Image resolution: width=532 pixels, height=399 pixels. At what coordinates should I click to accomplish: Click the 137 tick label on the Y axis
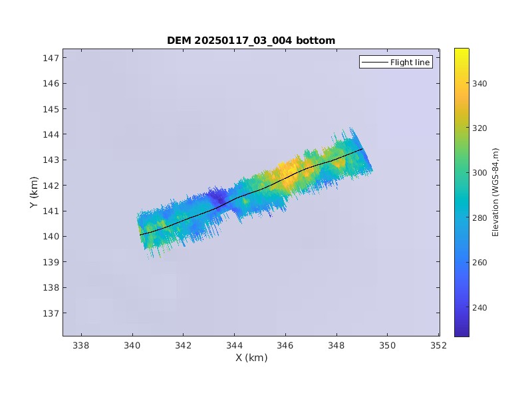tap(50, 313)
